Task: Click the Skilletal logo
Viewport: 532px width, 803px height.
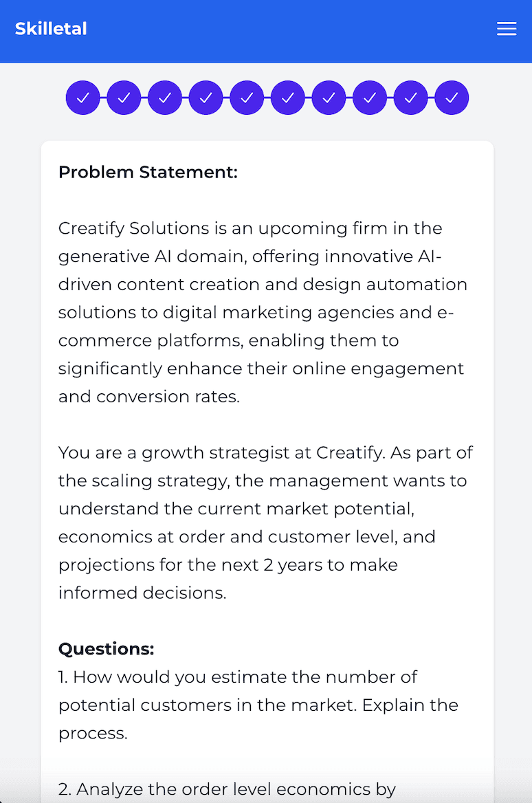Action: 51,29
